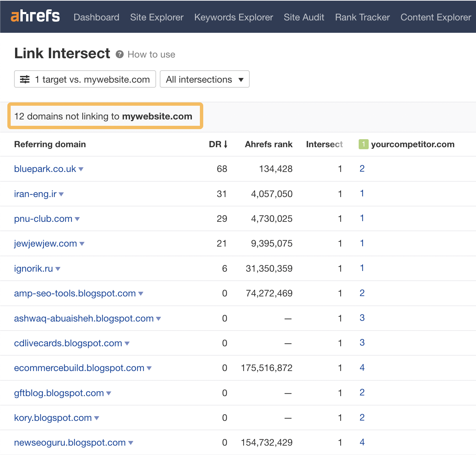Open Site Explorer from the navigation

(x=156, y=17)
